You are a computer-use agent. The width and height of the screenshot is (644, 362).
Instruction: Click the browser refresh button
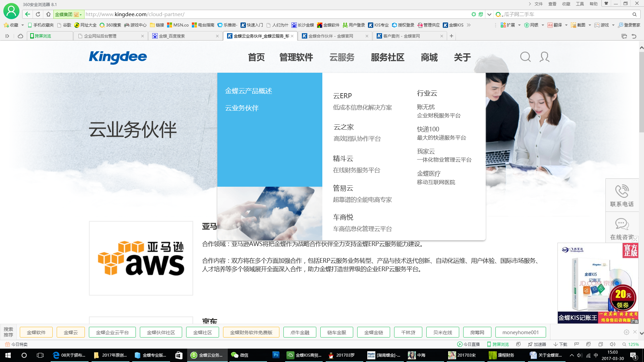tap(38, 14)
